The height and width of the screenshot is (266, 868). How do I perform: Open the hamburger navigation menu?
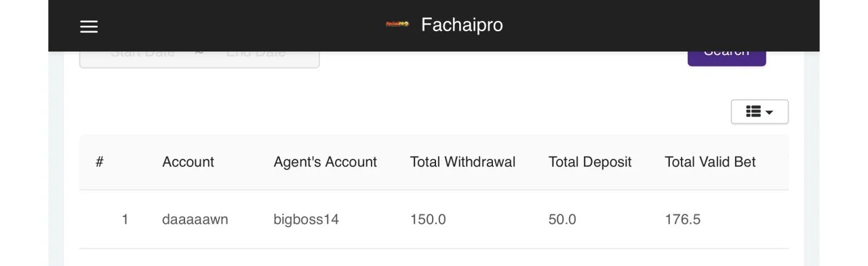(89, 26)
